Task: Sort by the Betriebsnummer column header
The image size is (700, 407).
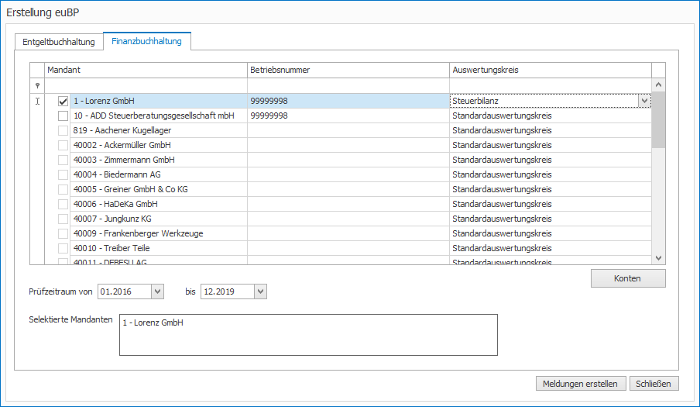Action: (x=348, y=70)
